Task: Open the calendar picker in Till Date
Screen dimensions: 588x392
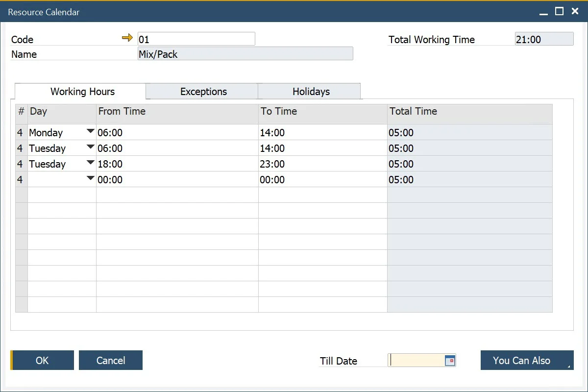Action: tap(450, 360)
